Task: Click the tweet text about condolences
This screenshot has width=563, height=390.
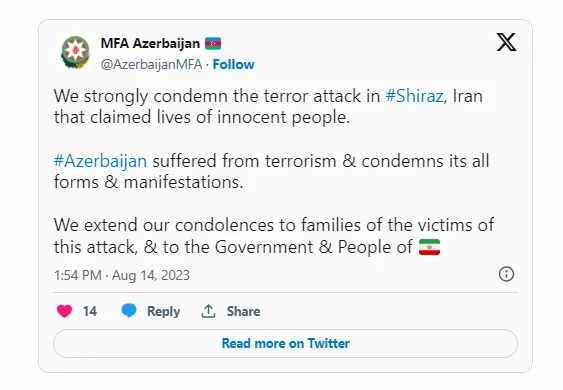Action: [274, 236]
